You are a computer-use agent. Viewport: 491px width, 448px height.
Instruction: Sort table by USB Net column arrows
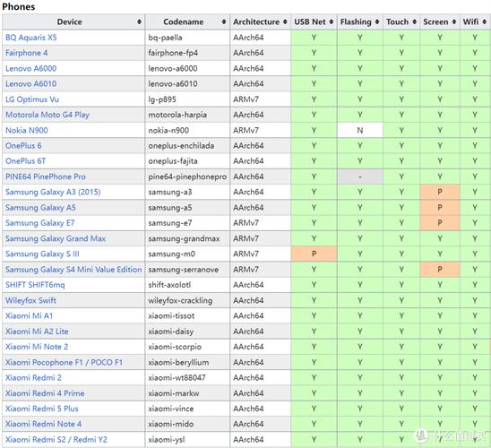pos(332,22)
